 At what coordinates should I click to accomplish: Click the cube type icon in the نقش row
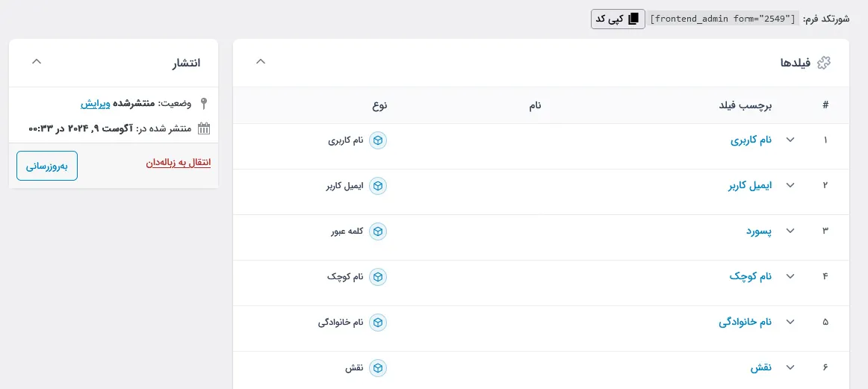pos(377,367)
